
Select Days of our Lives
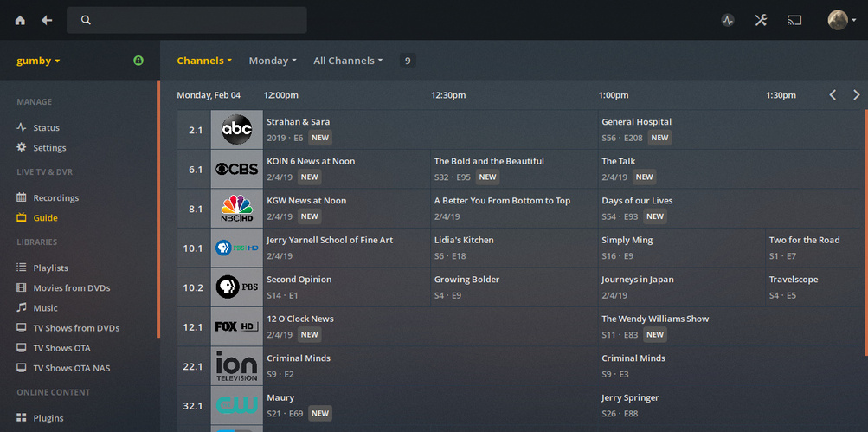coord(730,209)
